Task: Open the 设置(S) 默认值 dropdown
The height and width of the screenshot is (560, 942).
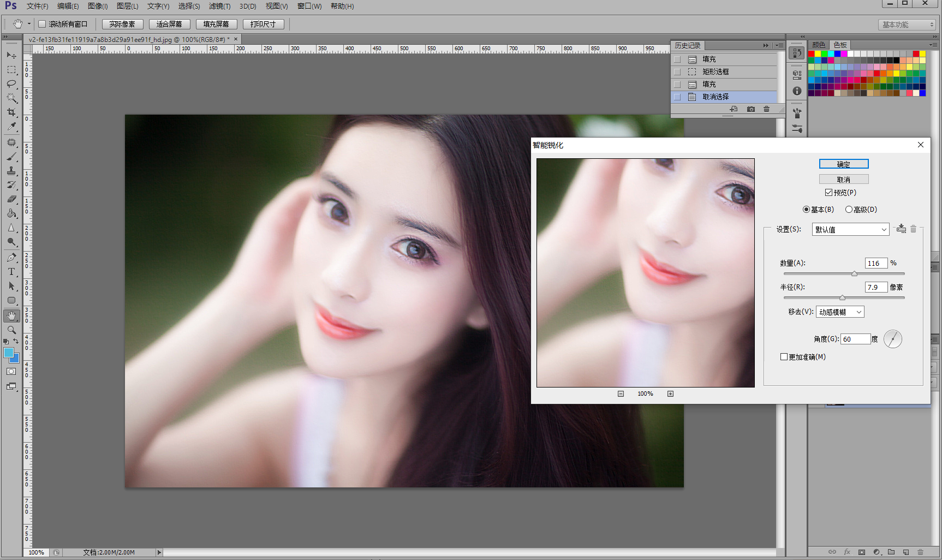Action: pyautogui.click(x=850, y=230)
